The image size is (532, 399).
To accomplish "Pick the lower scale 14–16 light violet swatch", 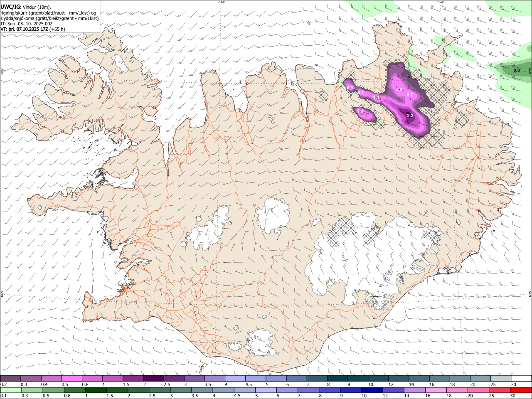I will (x=414, y=390).
